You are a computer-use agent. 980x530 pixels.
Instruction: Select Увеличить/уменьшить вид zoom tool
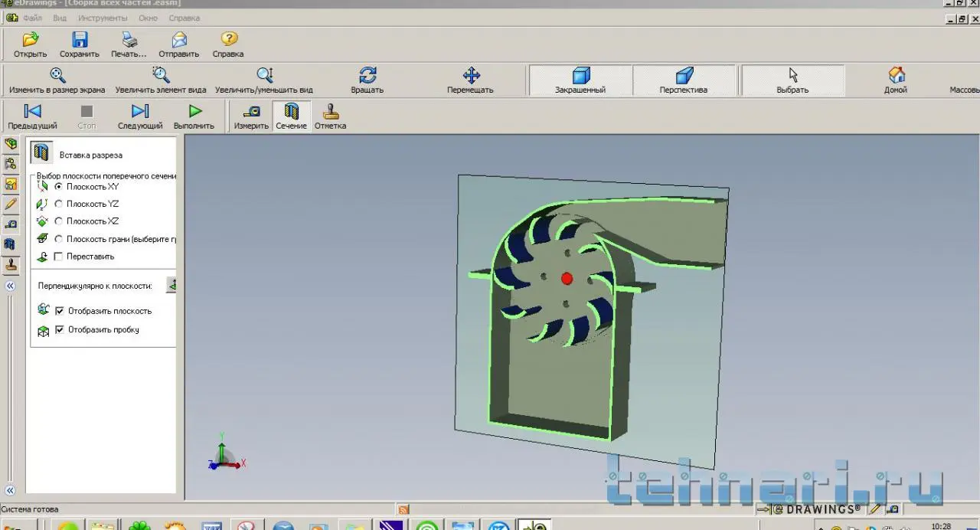click(x=264, y=75)
